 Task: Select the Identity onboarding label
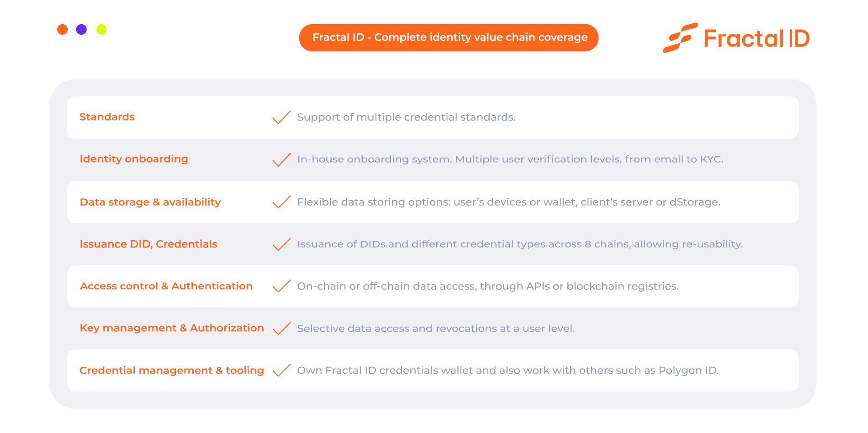[x=134, y=159]
